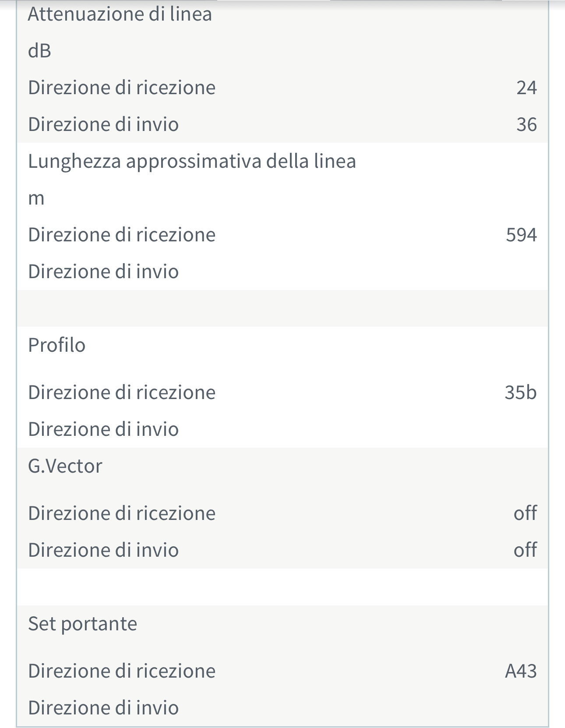Click "Direzione di invio" under Attenuazione di linea
This screenshot has height=728, width=565.
point(103,124)
